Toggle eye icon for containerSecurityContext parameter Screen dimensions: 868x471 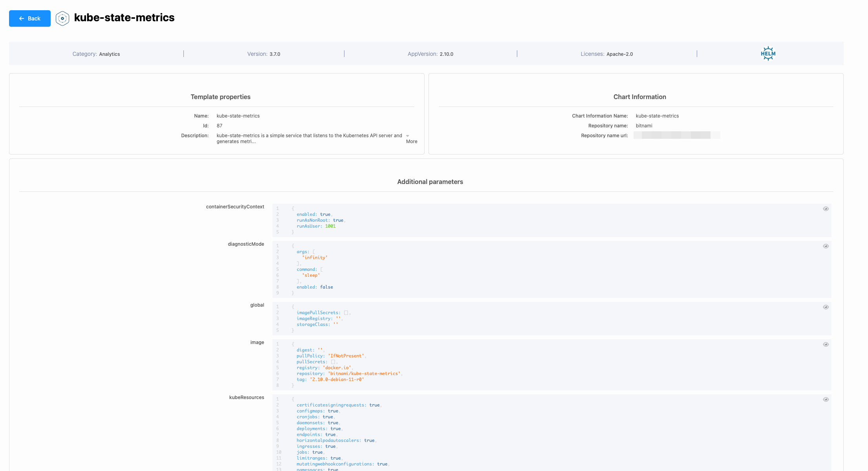[826, 209]
